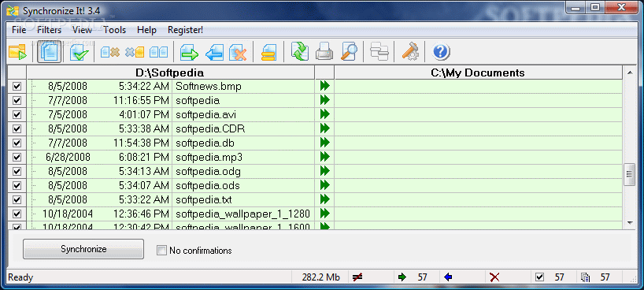The image size is (644, 290).
Task: Click the print icon in toolbar
Action: tap(324, 52)
